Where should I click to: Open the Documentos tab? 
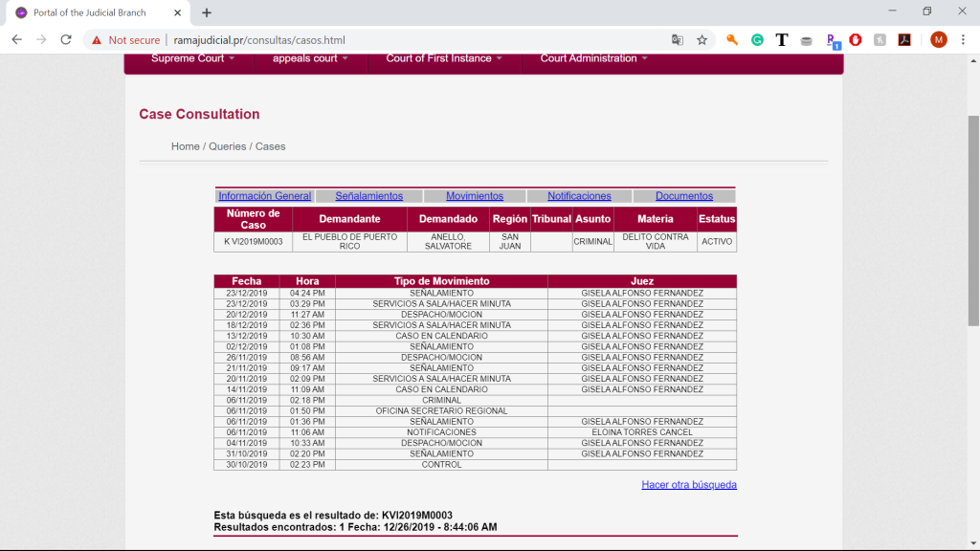(683, 196)
